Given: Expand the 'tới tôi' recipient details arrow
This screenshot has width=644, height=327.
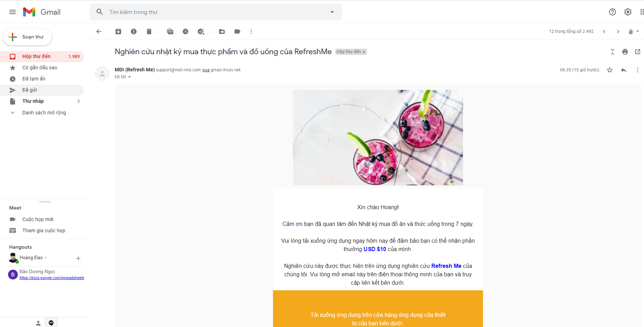Looking at the screenshot, I should tap(129, 77).
